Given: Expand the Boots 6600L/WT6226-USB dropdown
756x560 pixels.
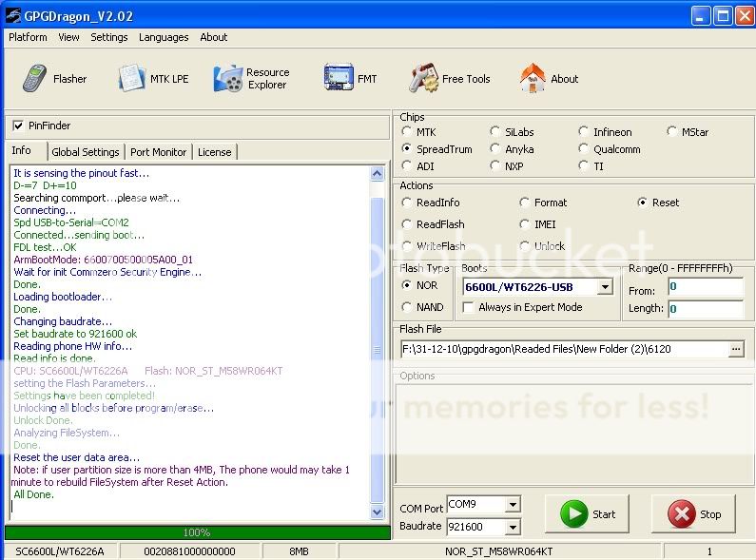Looking at the screenshot, I should tap(605, 287).
